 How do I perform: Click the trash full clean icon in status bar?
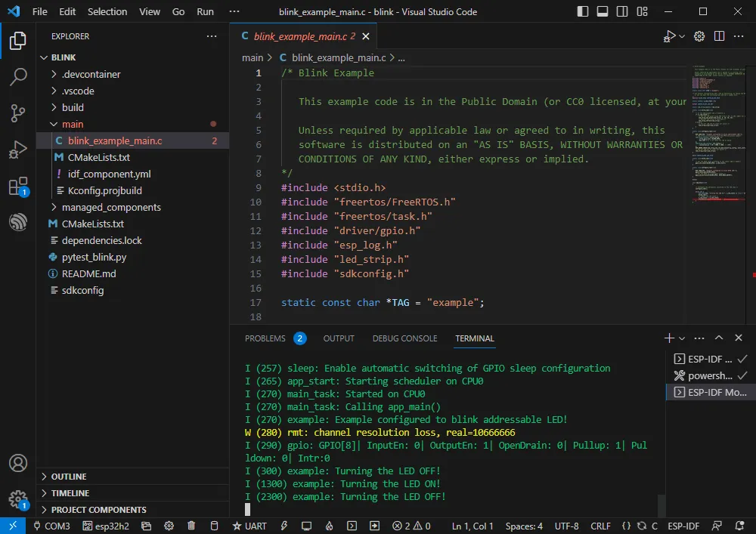click(x=191, y=526)
